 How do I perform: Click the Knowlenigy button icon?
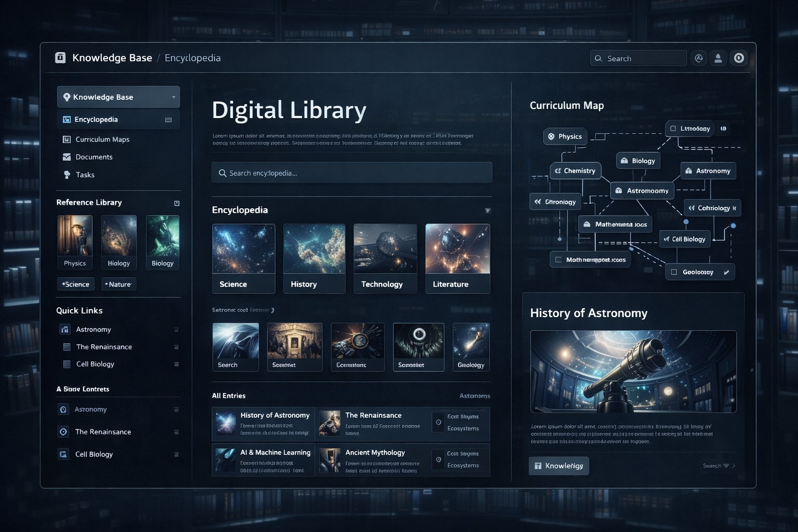tap(538, 466)
